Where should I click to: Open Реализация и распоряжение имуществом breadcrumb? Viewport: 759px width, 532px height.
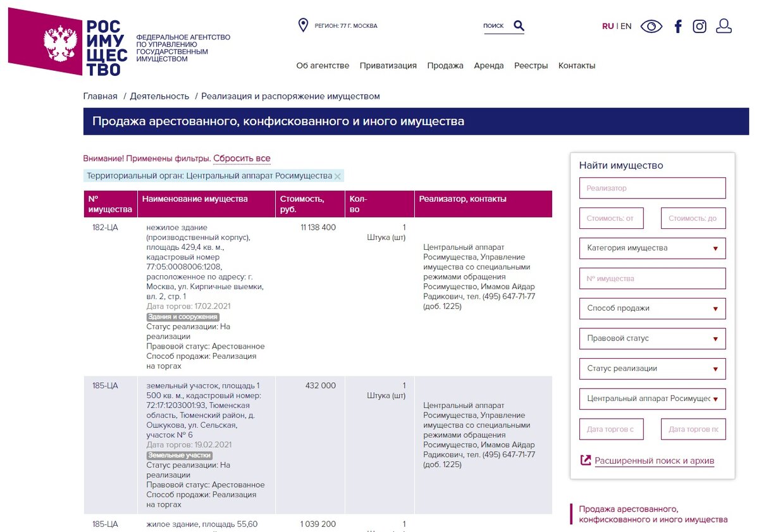tap(291, 96)
